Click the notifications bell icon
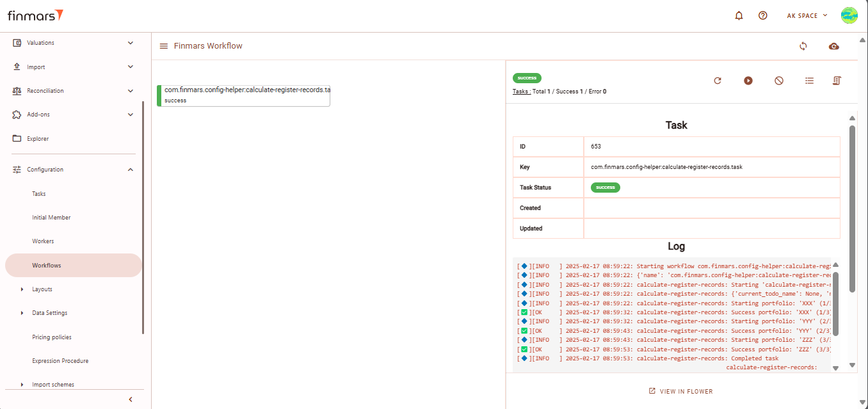The image size is (868, 409). [x=739, y=16]
